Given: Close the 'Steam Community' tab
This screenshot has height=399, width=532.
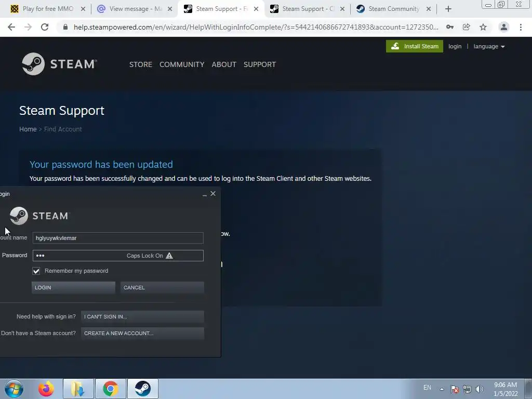Looking at the screenshot, I should [429, 9].
